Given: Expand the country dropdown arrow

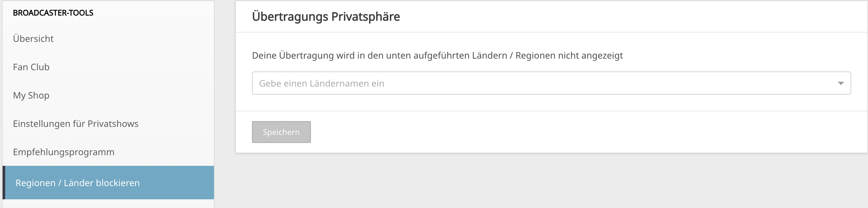Looking at the screenshot, I should tap(841, 83).
